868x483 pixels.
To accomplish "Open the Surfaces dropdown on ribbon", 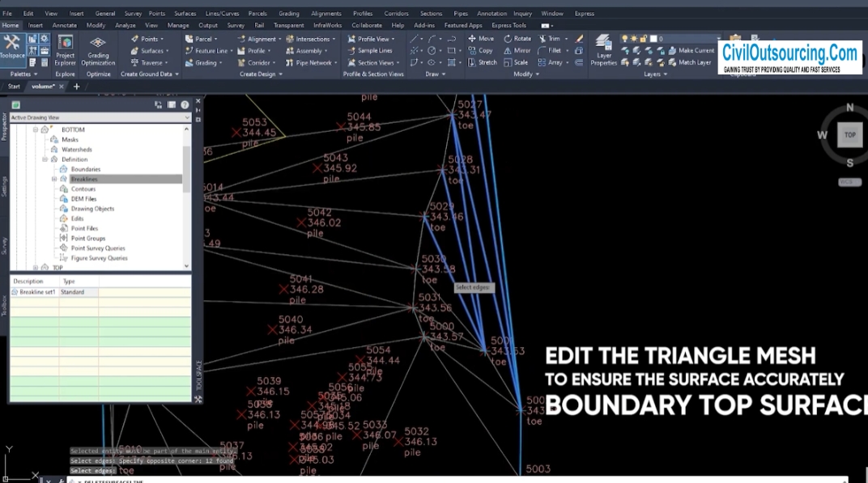I will [150, 51].
